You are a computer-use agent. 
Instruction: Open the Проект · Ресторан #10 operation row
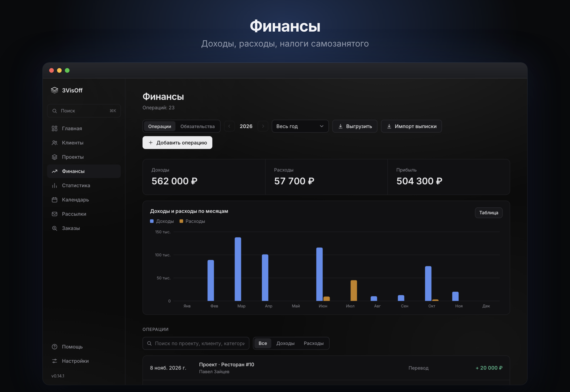326,368
